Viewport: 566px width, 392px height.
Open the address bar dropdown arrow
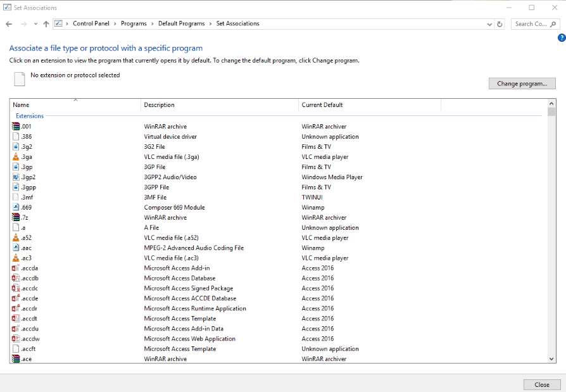pyautogui.click(x=489, y=23)
